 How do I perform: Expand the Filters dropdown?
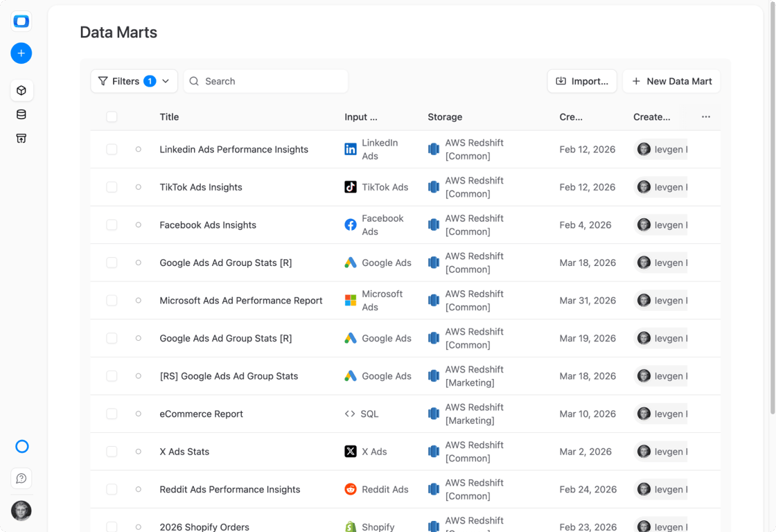pyautogui.click(x=134, y=81)
